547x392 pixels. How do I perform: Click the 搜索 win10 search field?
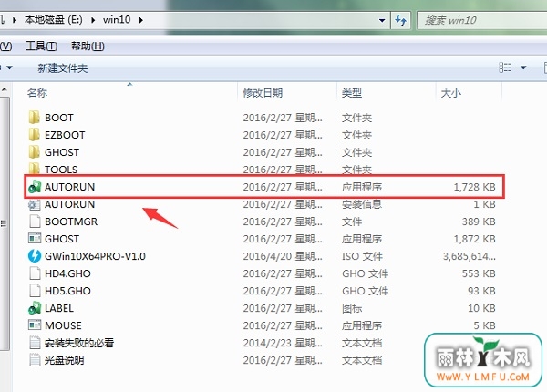click(x=483, y=20)
